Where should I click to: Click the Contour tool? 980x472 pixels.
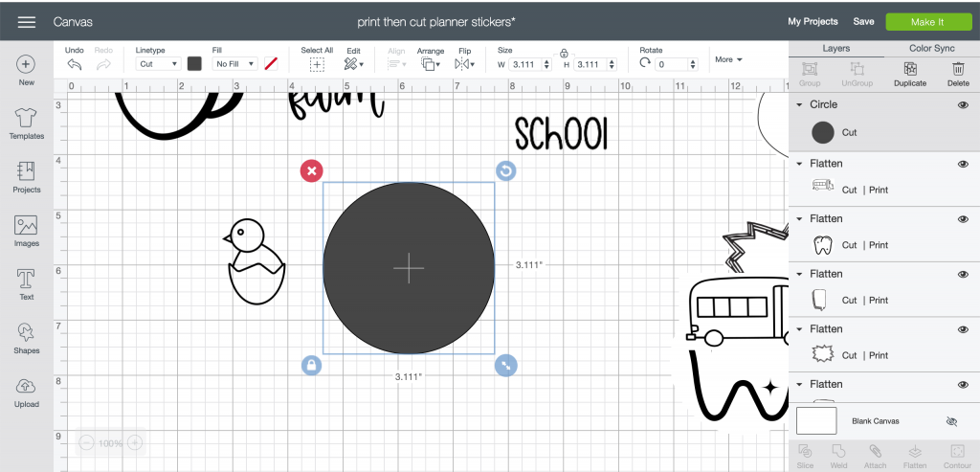tap(957, 456)
